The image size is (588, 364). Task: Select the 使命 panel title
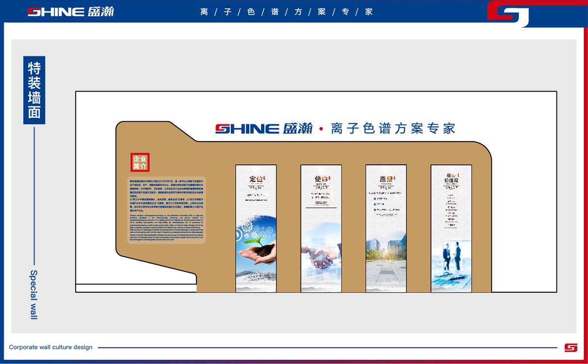[321, 179]
